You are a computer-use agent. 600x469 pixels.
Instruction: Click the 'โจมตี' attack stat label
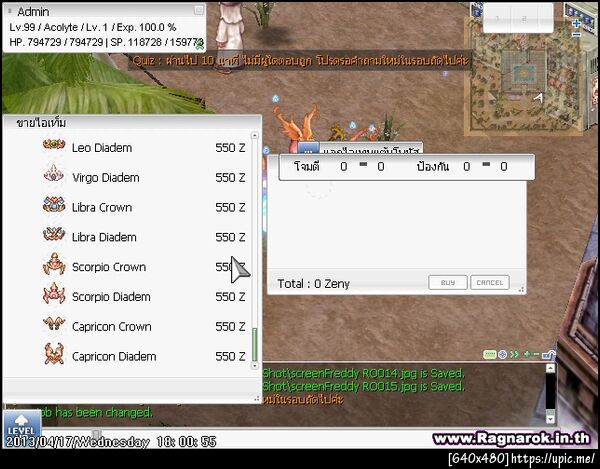pyautogui.click(x=307, y=166)
